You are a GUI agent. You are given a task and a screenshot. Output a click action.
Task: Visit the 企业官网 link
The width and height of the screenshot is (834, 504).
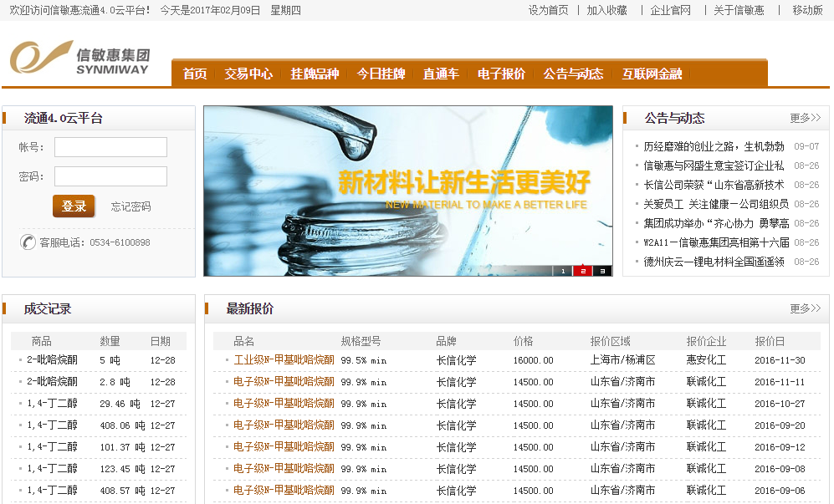tap(670, 10)
